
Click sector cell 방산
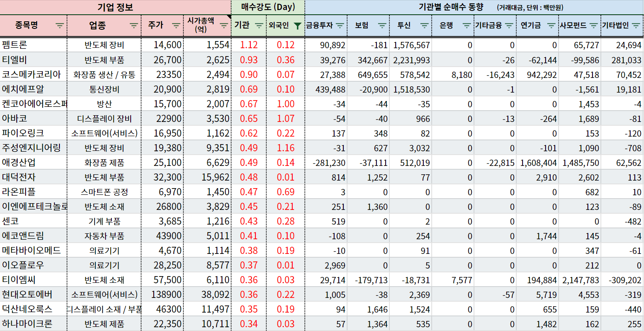pyautogui.click(x=104, y=104)
